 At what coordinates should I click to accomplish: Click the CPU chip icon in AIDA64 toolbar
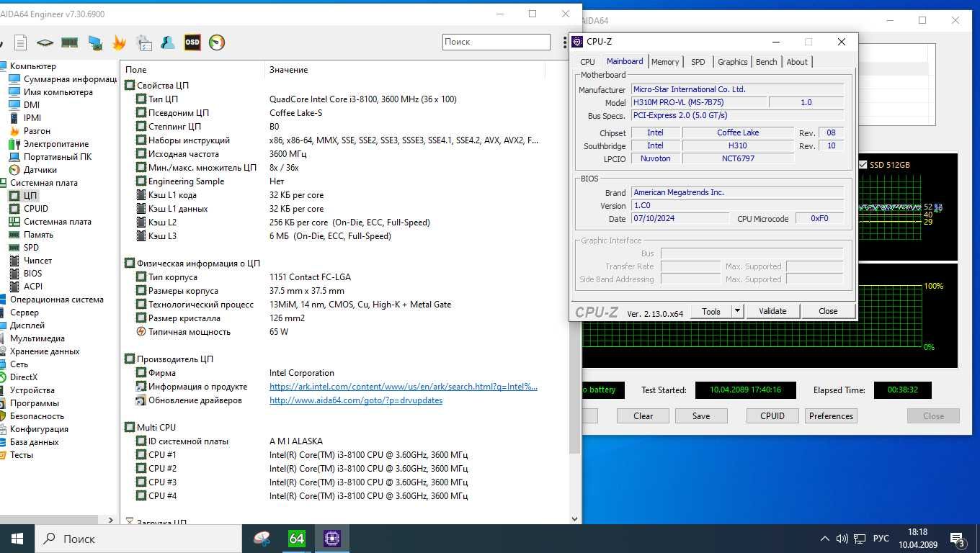tap(45, 42)
